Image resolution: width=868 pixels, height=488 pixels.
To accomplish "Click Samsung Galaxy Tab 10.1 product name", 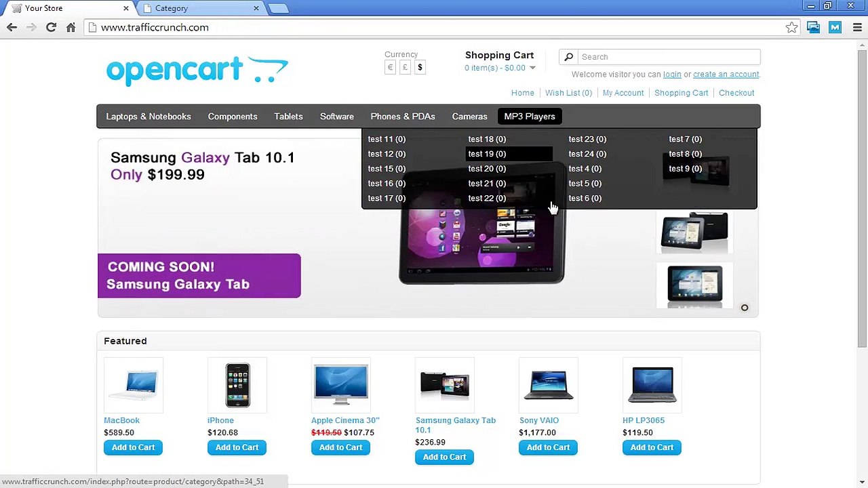I will coord(455,425).
